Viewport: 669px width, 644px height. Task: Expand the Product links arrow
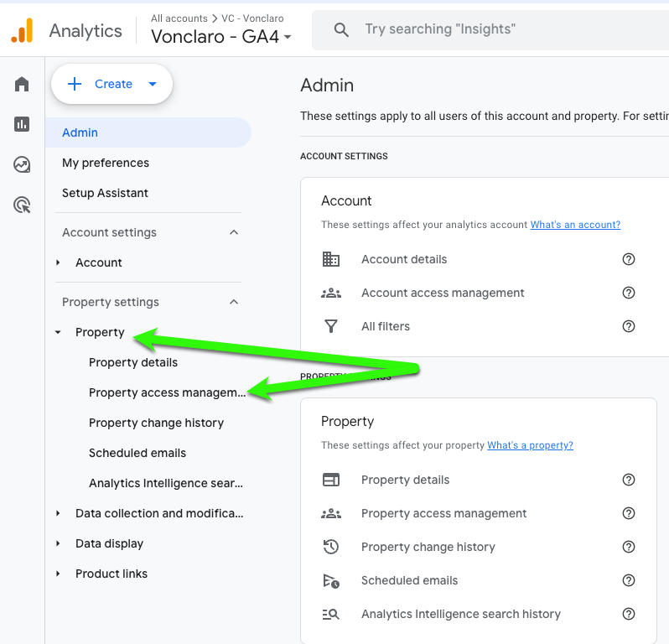[x=58, y=574]
